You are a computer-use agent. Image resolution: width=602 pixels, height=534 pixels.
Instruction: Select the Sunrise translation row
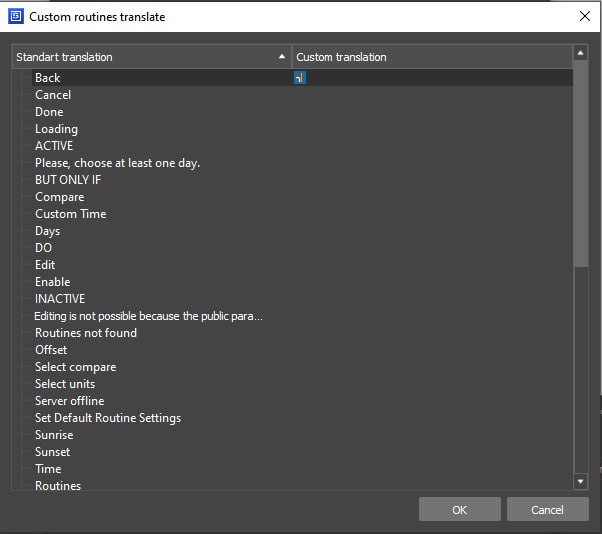pos(54,435)
